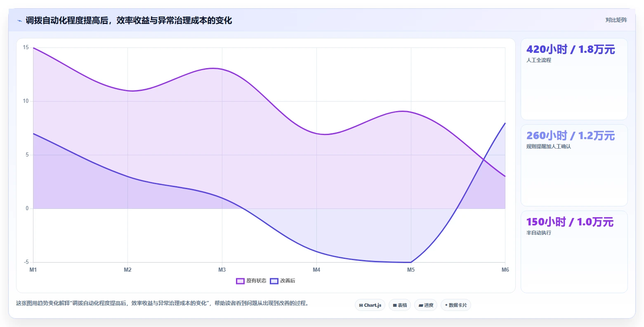Image resolution: width=644 pixels, height=327 pixels.
Task: Toggle the 改善后 legend swatch
Action: (x=274, y=281)
